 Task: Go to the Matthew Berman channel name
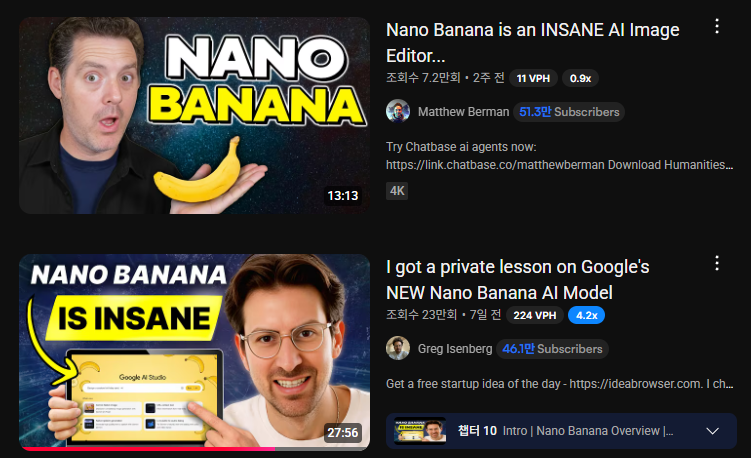pyautogui.click(x=463, y=112)
